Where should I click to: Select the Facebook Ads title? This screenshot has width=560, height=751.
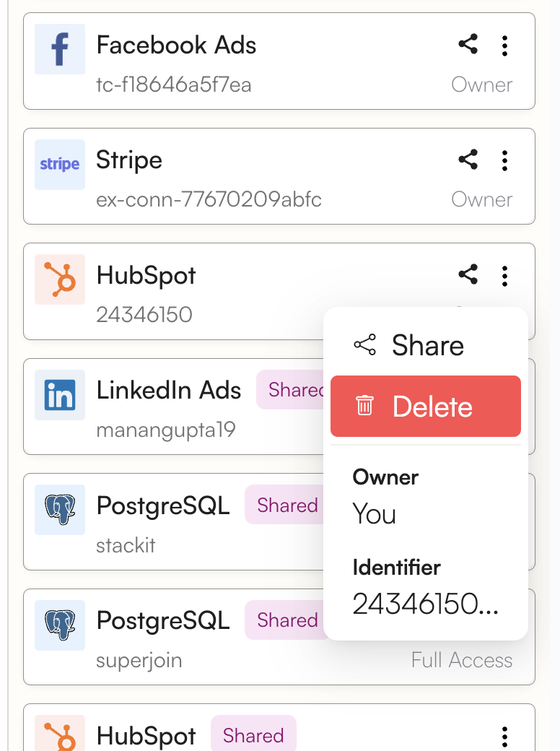pos(176,45)
